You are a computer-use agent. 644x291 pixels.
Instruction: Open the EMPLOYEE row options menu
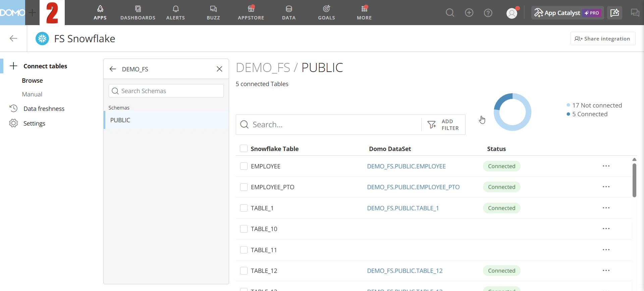pyautogui.click(x=606, y=166)
